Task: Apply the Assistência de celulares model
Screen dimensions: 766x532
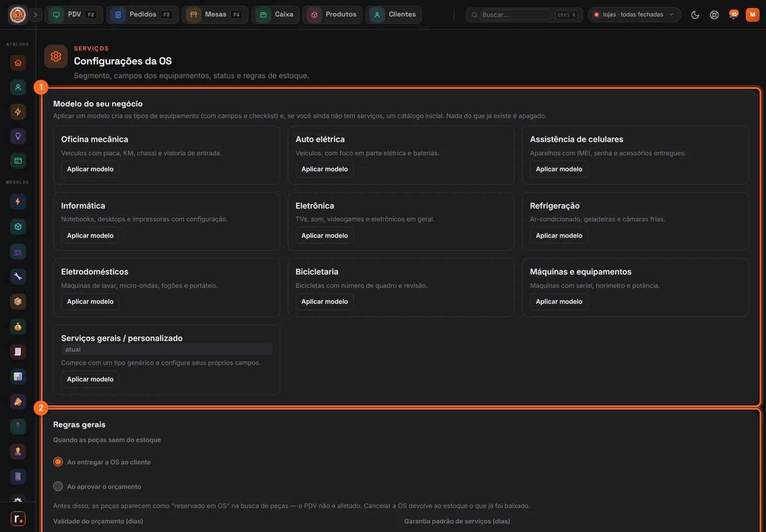Action: 559,169
